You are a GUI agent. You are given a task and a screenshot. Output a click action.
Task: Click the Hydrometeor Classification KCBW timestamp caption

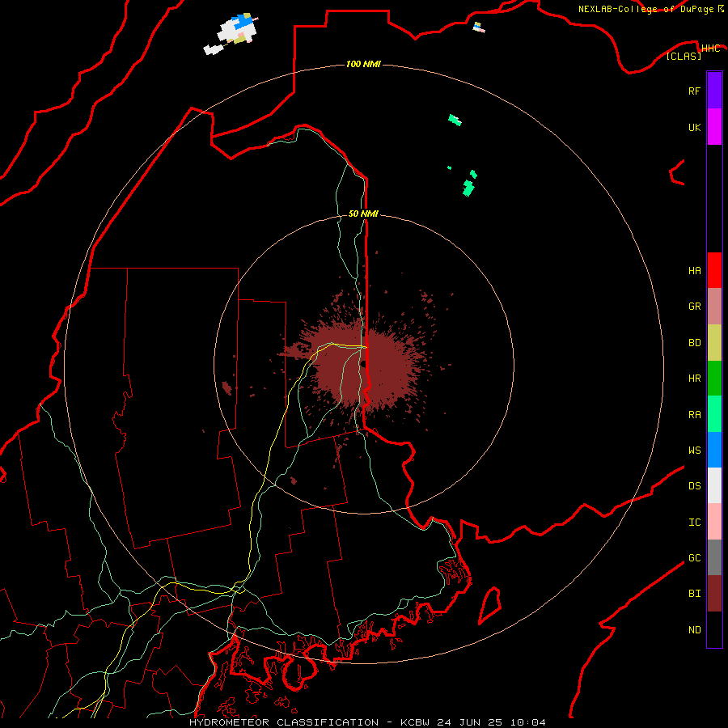[x=367, y=722]
